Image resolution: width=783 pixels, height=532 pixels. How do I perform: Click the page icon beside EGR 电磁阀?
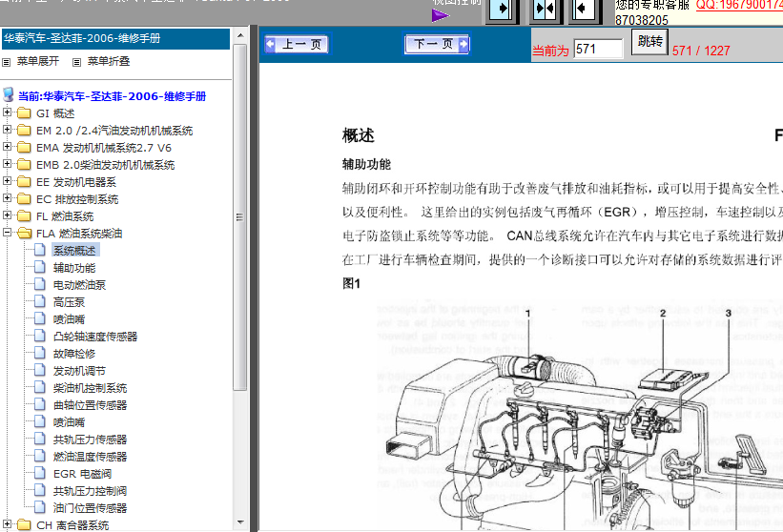pos(40,473)
